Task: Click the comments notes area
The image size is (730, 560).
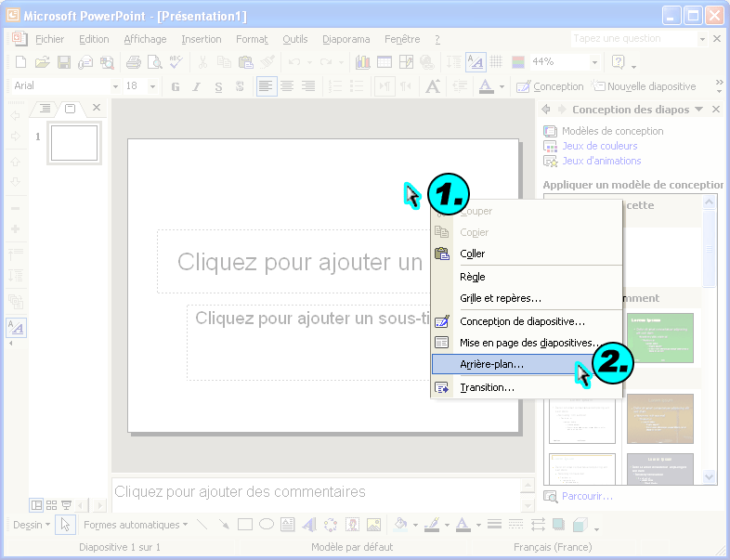Action: click(317, 493)
